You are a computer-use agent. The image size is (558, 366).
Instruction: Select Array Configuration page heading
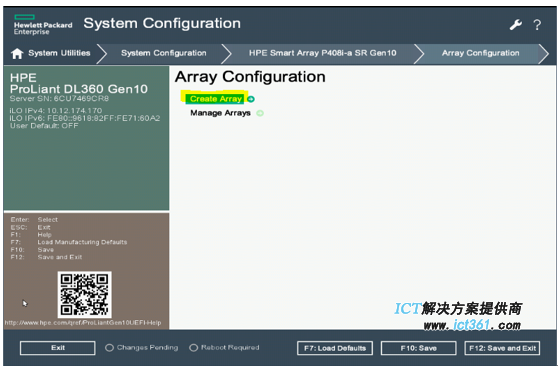[x=250, y=77]
